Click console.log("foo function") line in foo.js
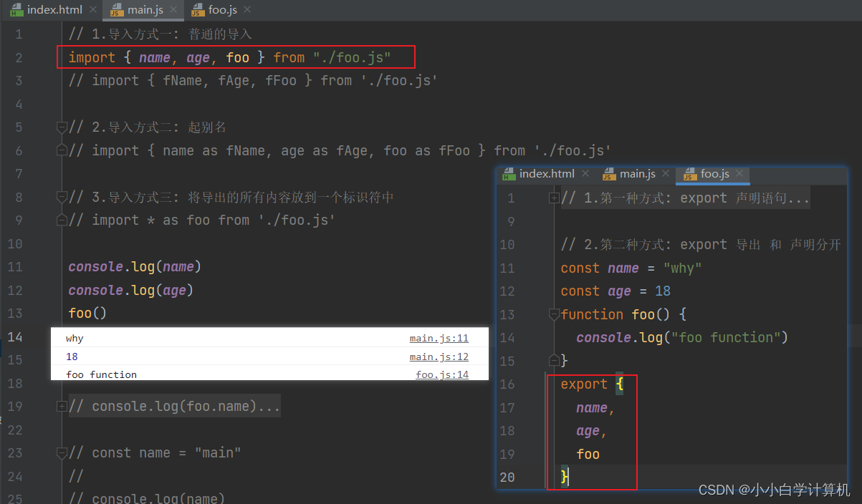862x504 pixels. pyautogui.click(x=682, y=337)
